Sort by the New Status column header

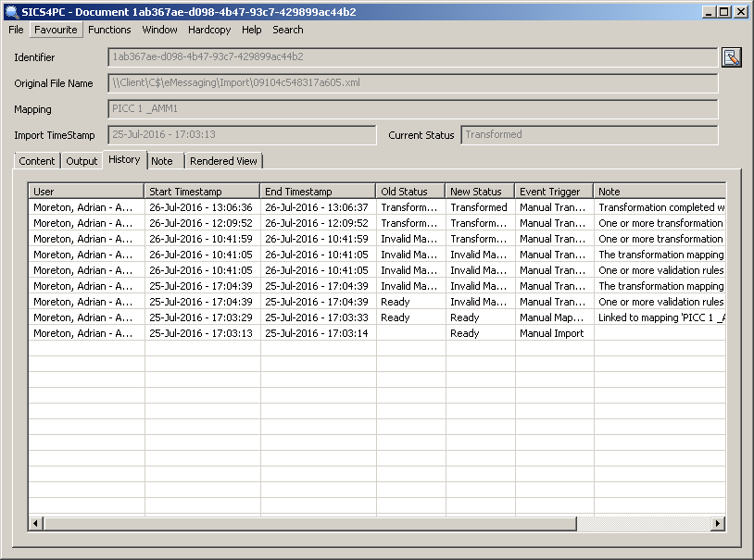[x=480, y=192]
